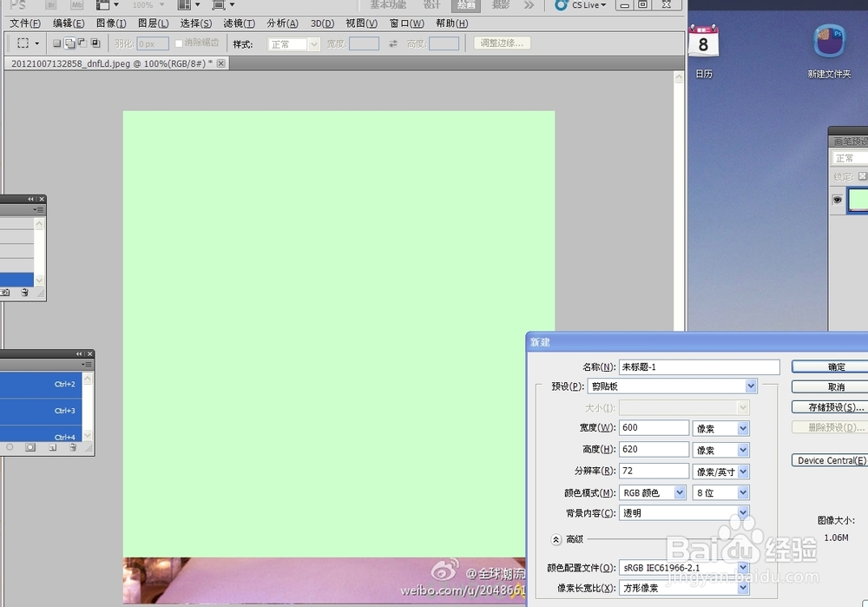Open the width unit dropdown

721,428
